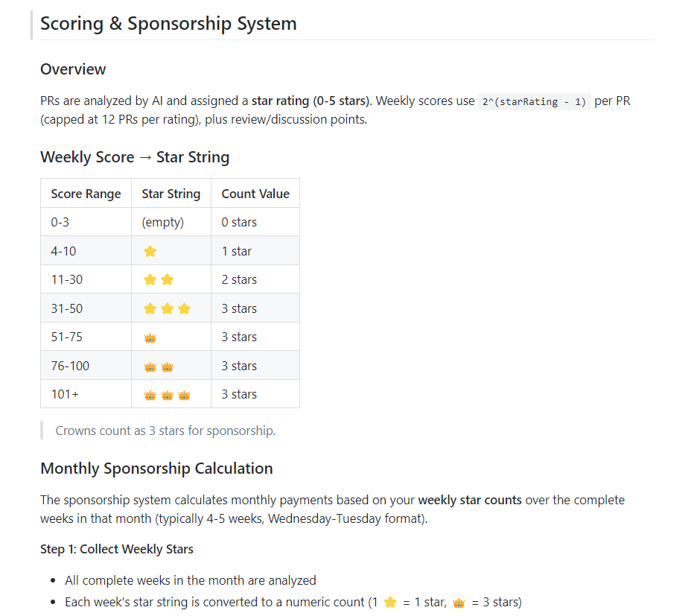This screenshot has width=700, height=616.
Task: Click the Step 1: Collect Weekly Stars subheading
Action: point(117,550)
